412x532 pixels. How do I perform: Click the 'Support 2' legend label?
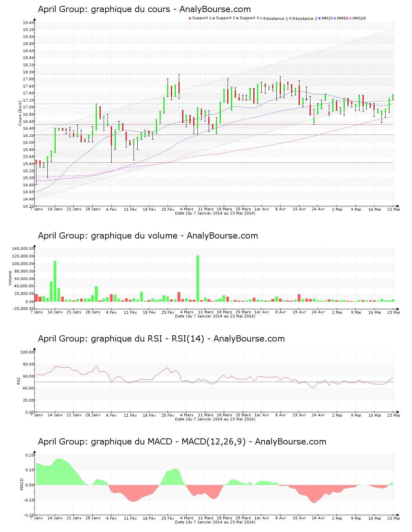(x=226, y=18)
